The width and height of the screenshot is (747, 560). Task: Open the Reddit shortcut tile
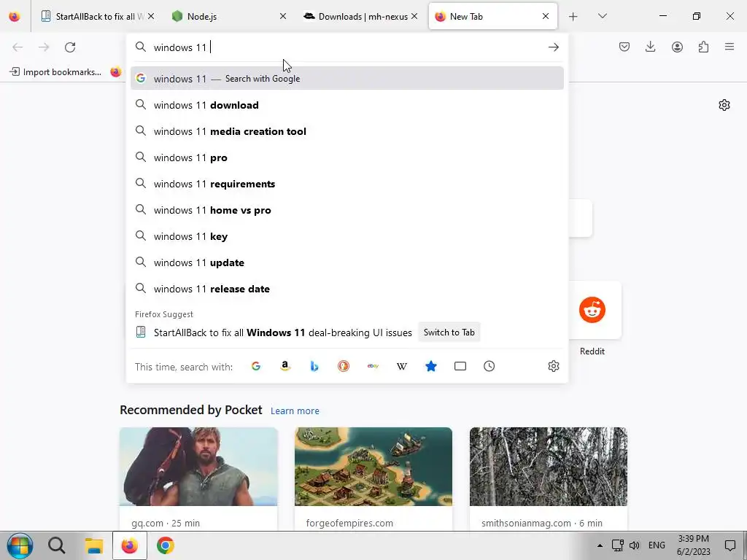592,310
